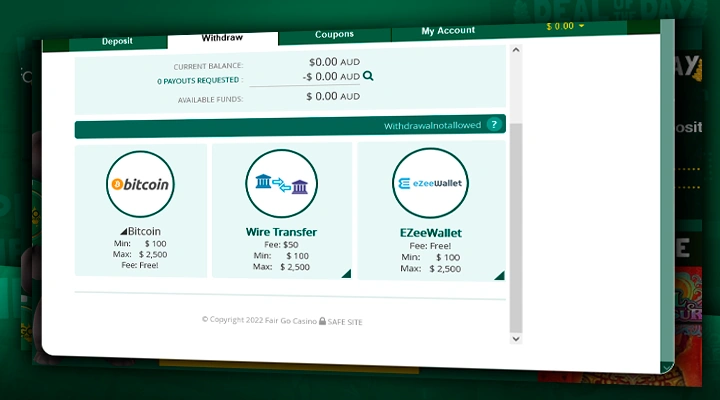The image size is (720, 400).
Task: Click Bitcoin's 'Max: $ 2,500' text
Action: click(x=140, y=254)
